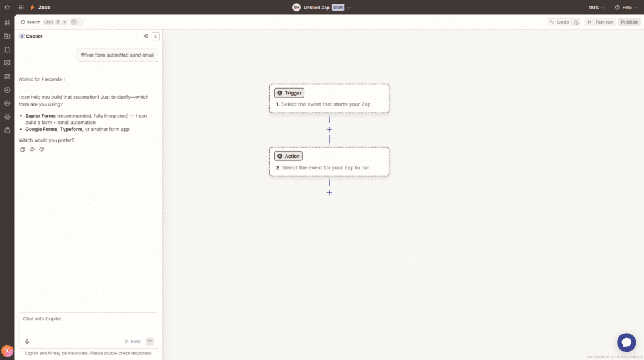Start voice input with microphone icon
The width and height of the screenshot is (644, 360).
click(27, 342)
